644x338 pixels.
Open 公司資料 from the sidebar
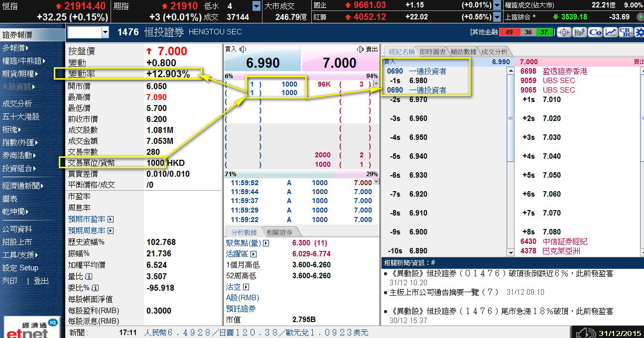[17, 229]
